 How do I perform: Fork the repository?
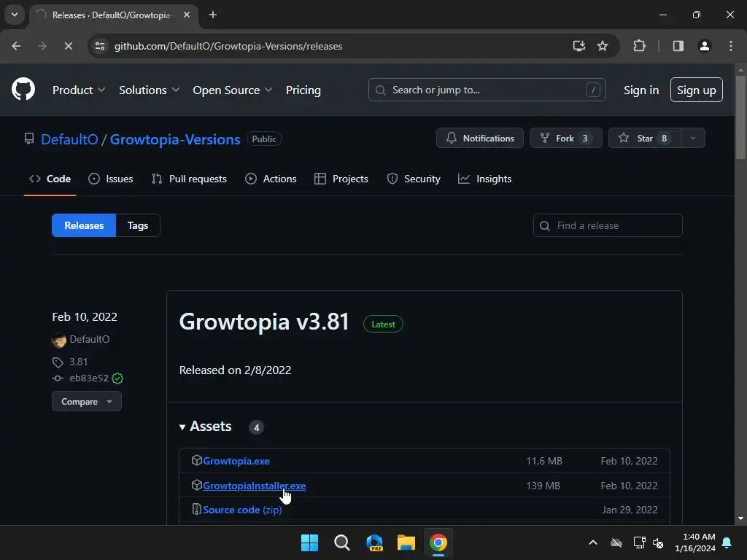click(x=565, y=138)
